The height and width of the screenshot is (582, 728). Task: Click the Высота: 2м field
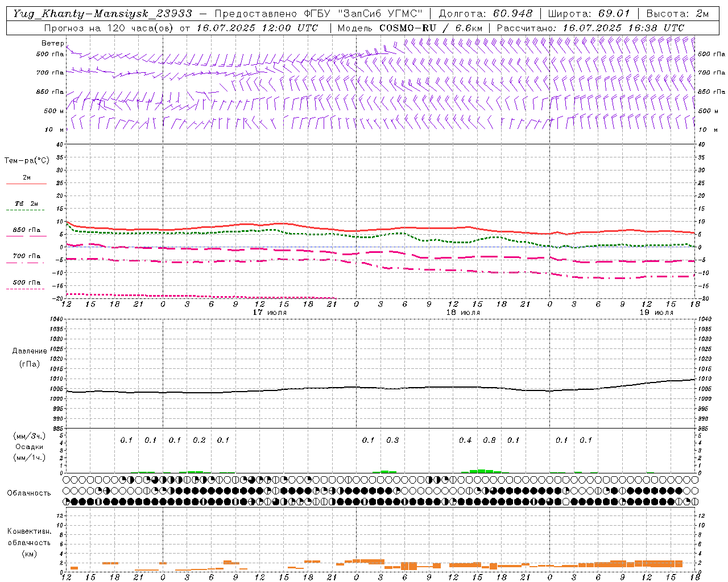677,14
